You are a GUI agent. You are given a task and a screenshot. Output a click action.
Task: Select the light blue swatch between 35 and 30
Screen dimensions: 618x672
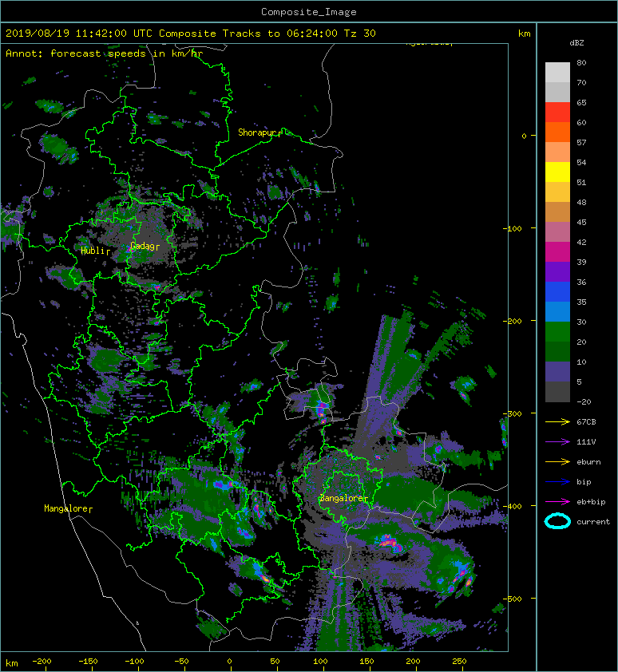click(557, 311)
